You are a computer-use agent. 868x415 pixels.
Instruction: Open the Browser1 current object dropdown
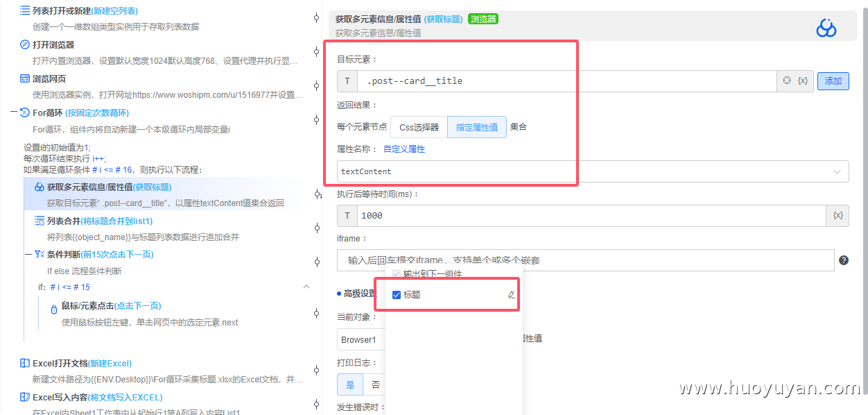[x=361, y=340]
